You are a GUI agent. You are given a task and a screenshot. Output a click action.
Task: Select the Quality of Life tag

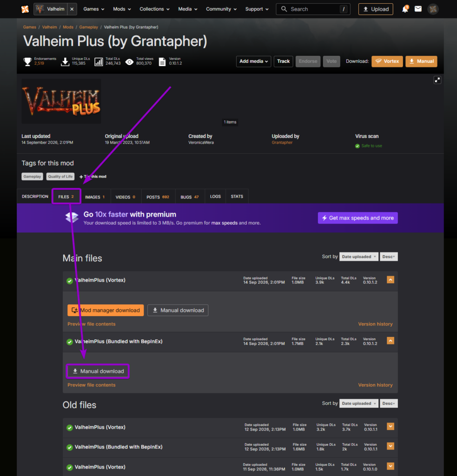(x=60, y=176)
